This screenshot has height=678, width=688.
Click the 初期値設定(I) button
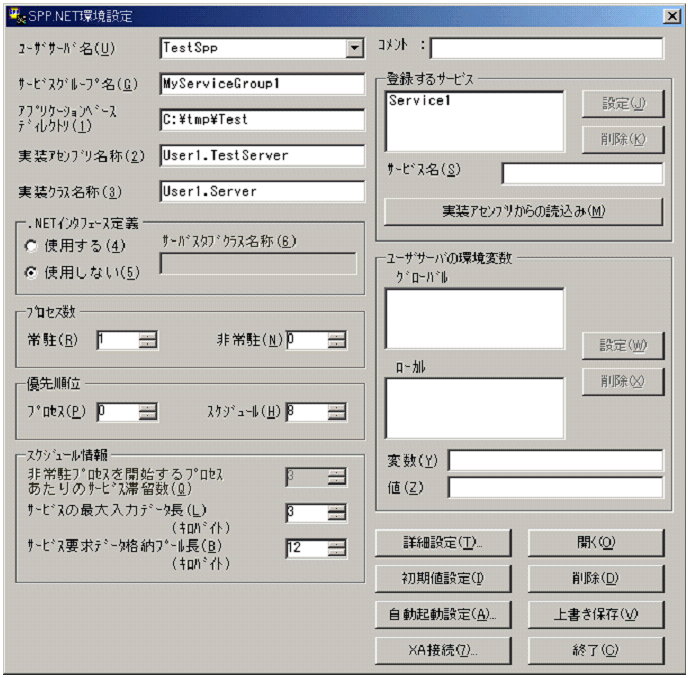tap(443, 579)
